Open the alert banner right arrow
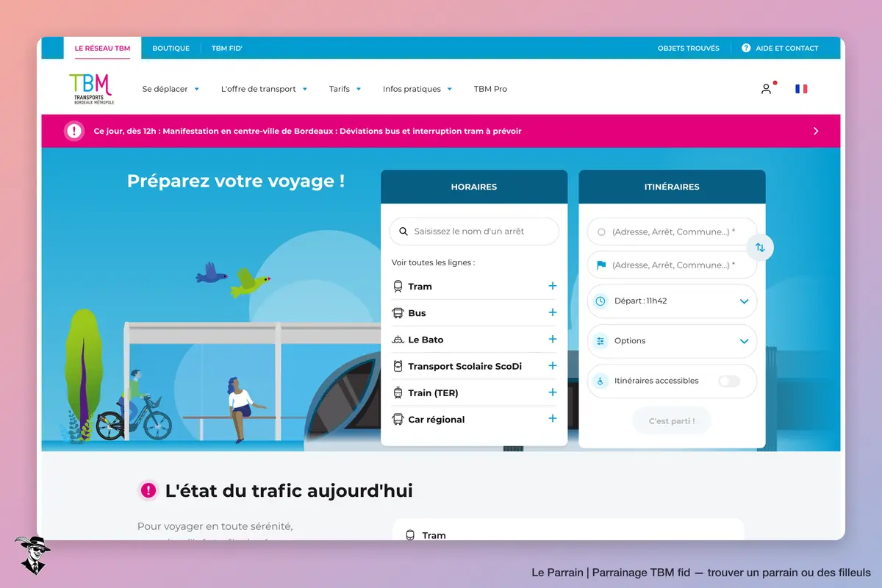882x588 pixels. 816,132
